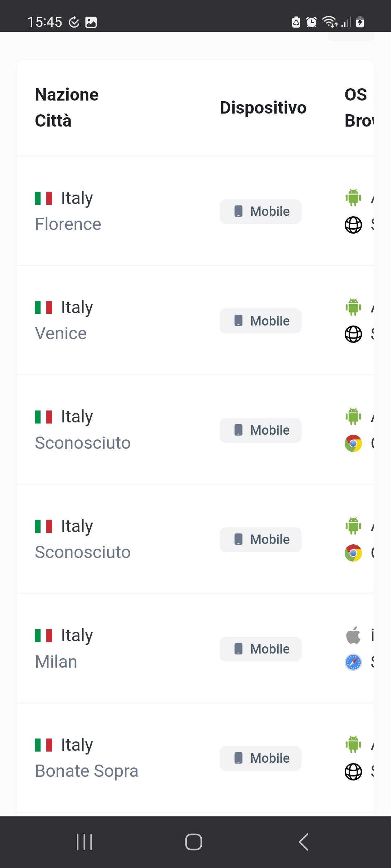Click the Italian flag in the Milan row
This screenshot has width=391, height=868.
pos(43,635)
